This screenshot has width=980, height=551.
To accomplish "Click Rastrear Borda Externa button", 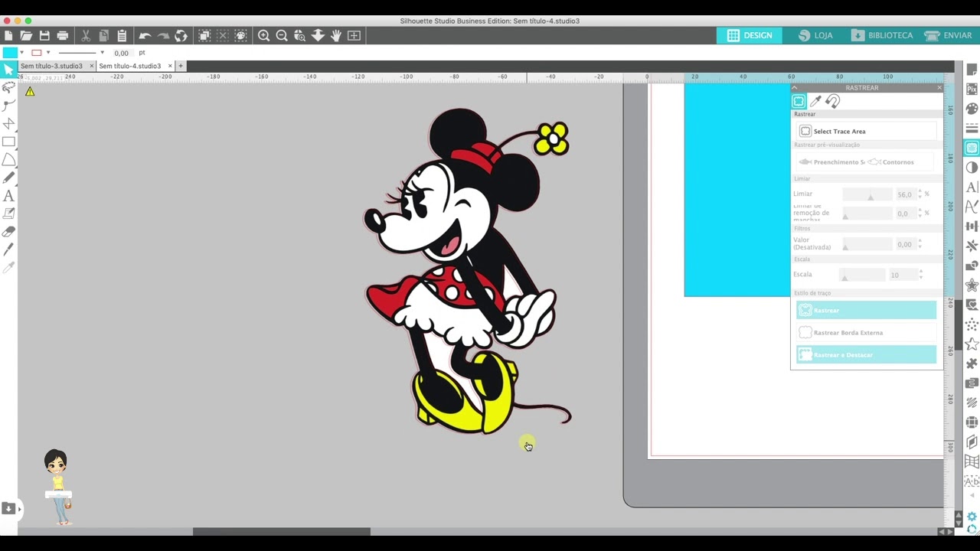I will [x=866, y=333].
